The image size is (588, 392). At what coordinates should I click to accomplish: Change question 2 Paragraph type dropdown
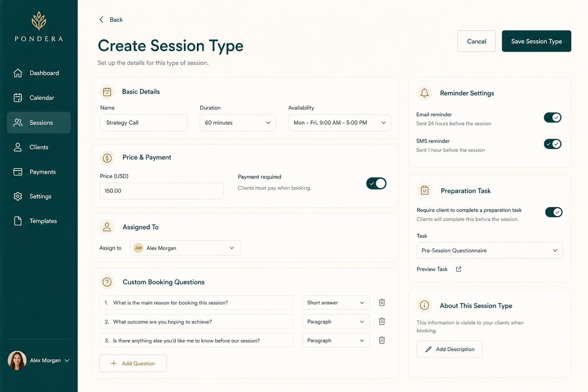336,322
